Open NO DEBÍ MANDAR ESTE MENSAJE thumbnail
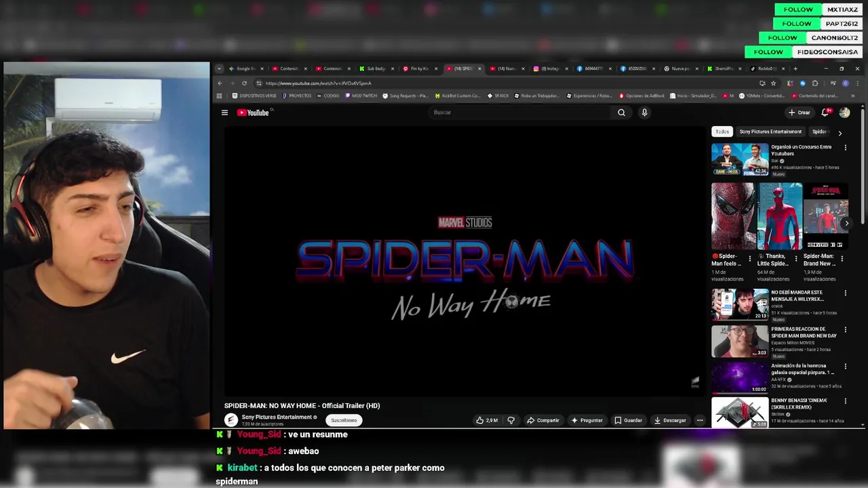 click(739, 304)
